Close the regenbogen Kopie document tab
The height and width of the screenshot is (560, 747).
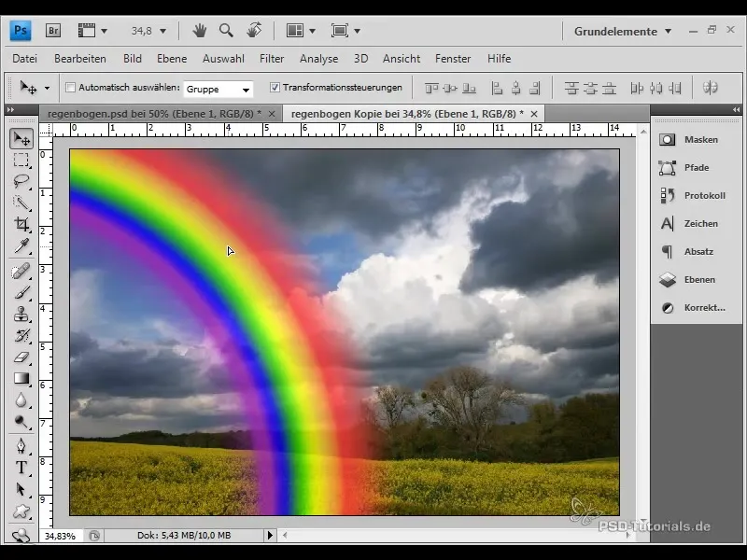coord(534,114)
